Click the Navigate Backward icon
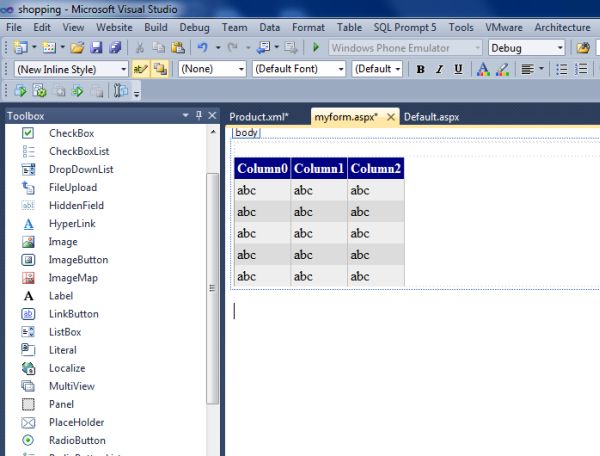This screenshot has height=456, width=600. point(264,48)
